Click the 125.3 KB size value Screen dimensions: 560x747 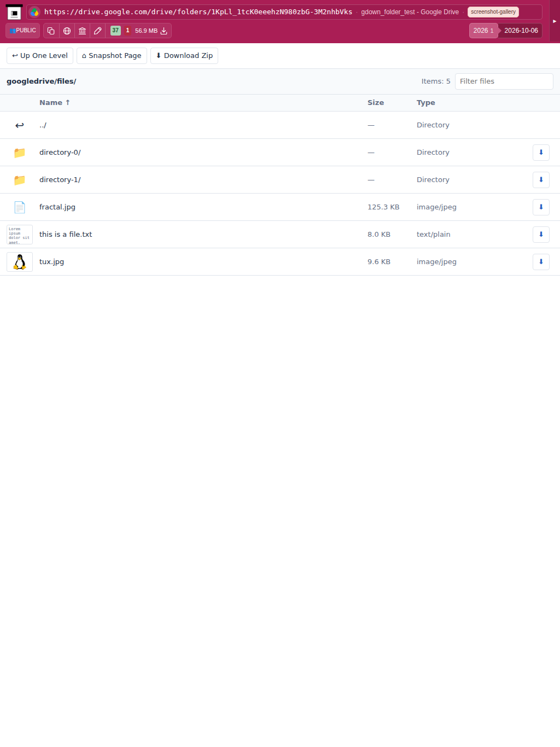coord(383,207)
